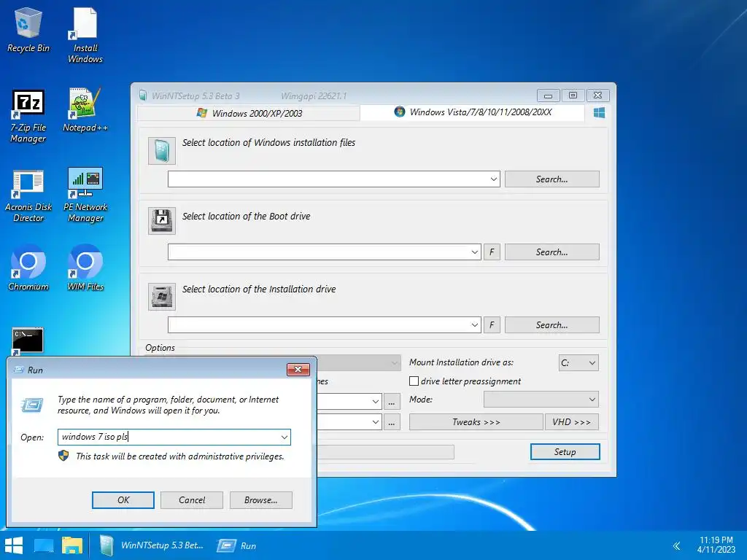Open the Tweaks >>> panel
747x560 pixels.
coord(476,422)
